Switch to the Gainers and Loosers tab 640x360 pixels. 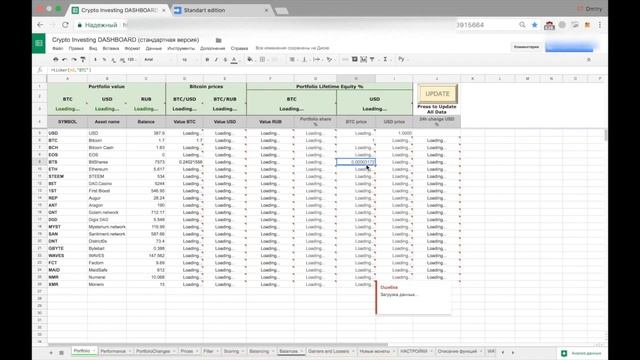331,351
